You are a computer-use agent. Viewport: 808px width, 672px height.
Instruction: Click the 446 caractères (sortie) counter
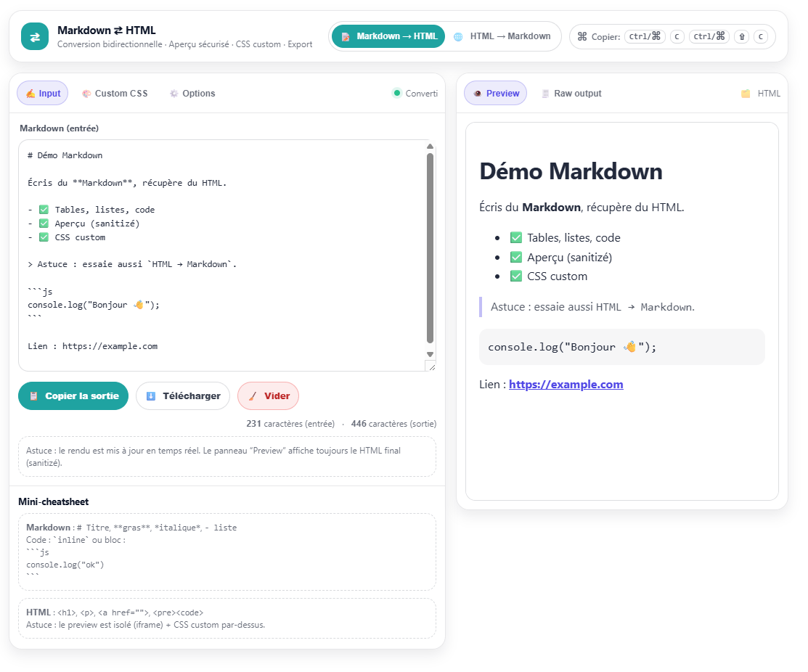[393, 424]
